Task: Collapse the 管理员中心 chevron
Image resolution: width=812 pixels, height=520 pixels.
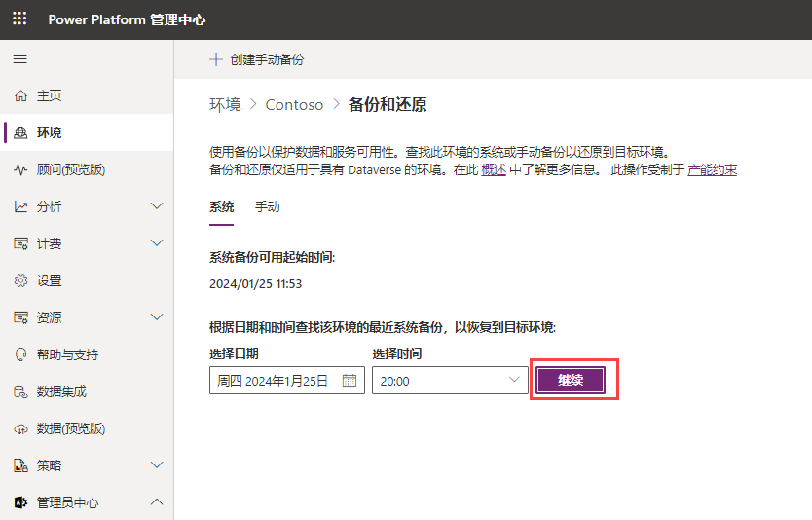Action: [157, 501]
